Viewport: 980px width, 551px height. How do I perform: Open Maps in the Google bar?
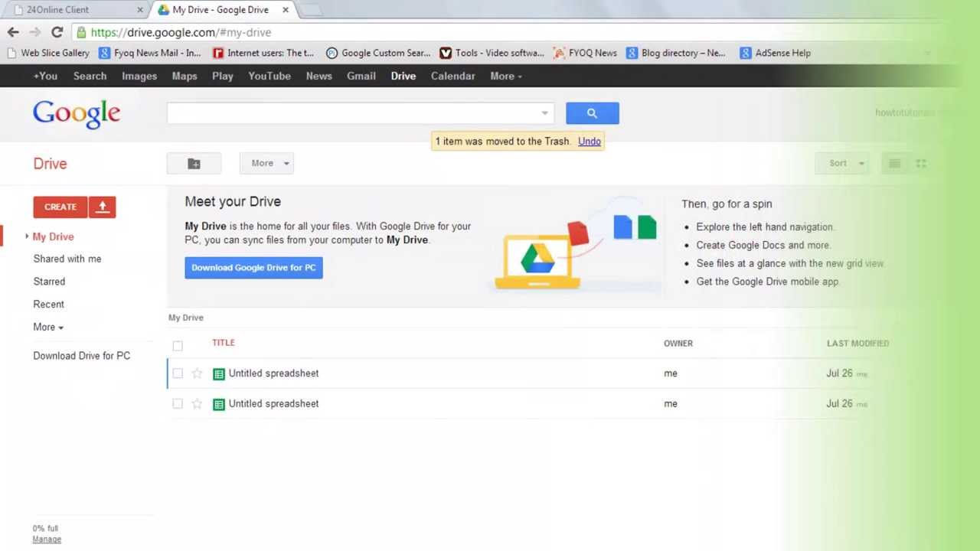pos(185,76)
